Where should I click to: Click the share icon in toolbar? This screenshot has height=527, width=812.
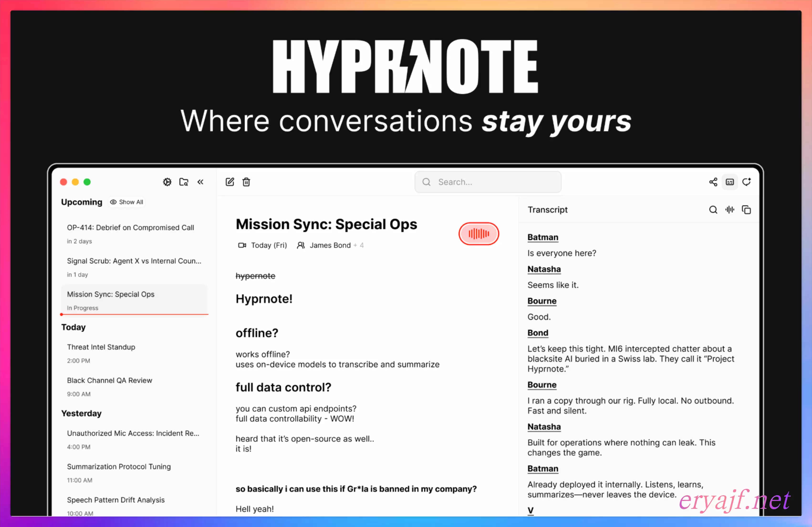[x=713, y=182]
